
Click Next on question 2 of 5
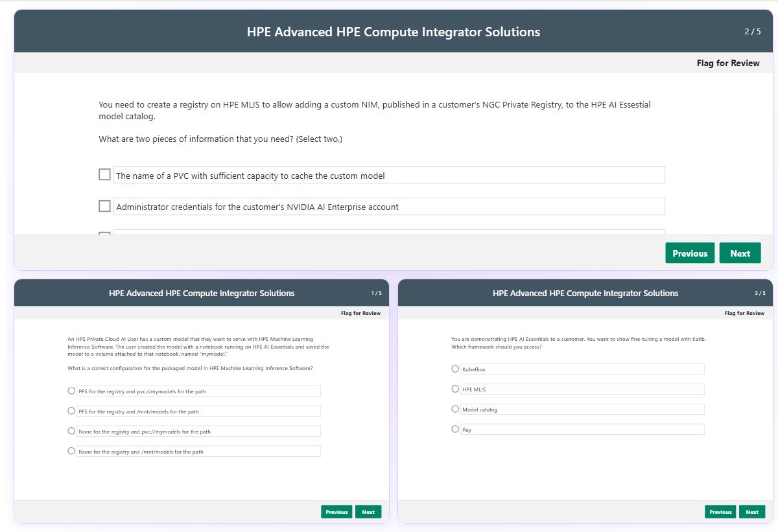point(740,253)
